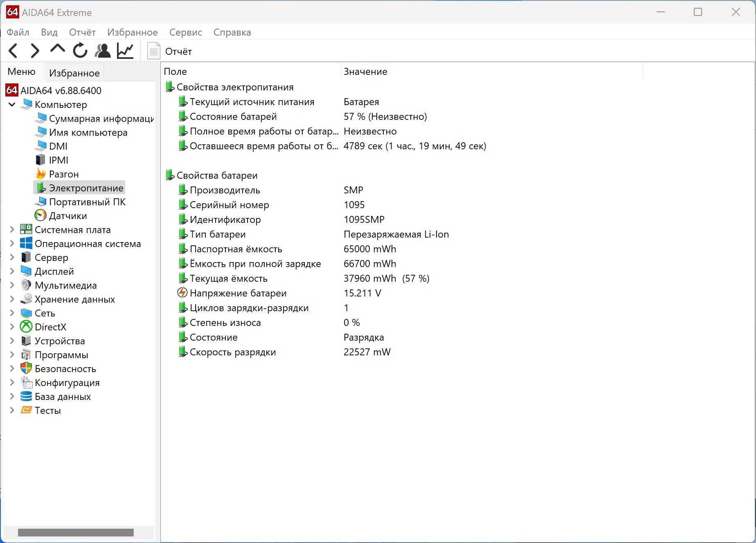Go back with the left arrow toolbar icon
The image size is (756, 543).
(13, 51)
